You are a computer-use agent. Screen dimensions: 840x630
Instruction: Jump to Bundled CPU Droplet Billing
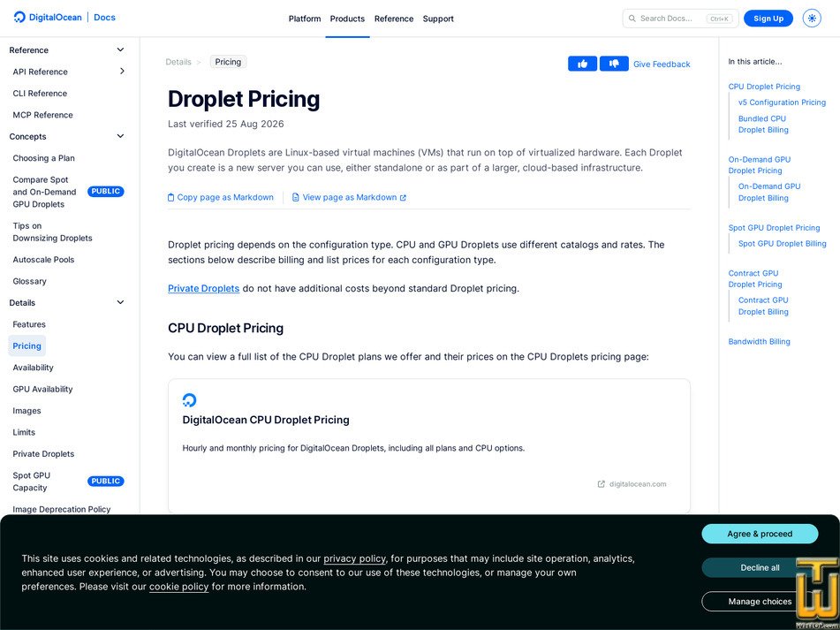coord(763,124)
